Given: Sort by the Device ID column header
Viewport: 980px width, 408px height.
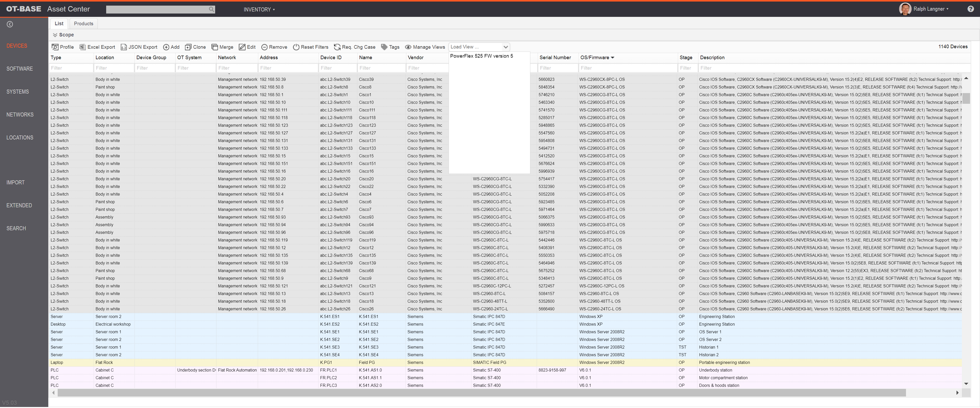Looking at the screenshot, I should [331, 58].
